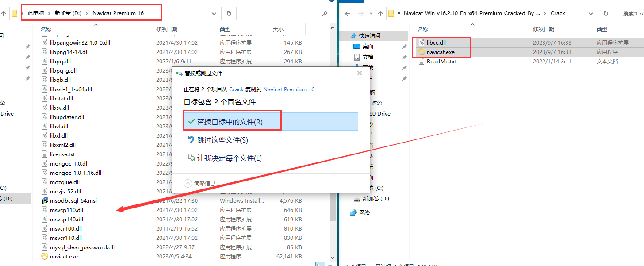This screenshot has height=266, width=644.
Task: Click the pin icon beside 文档 in the Crack sidebar
Action: [404, 57]
